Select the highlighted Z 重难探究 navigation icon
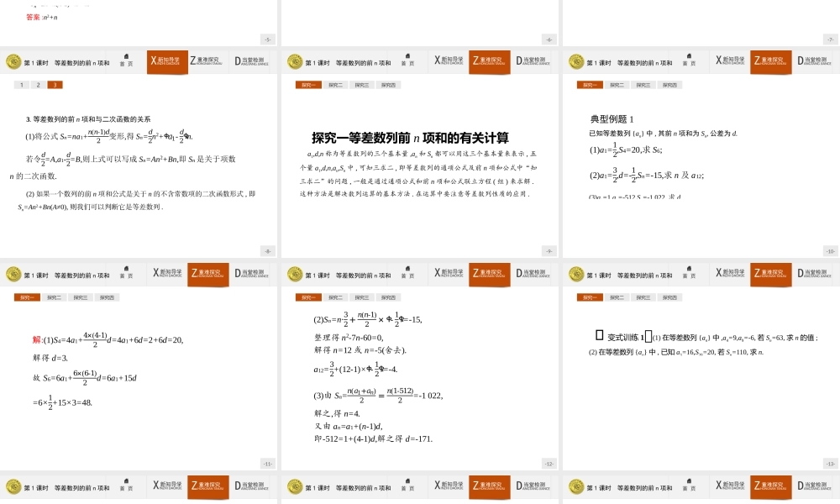840x504 pixels. [489, 61]
